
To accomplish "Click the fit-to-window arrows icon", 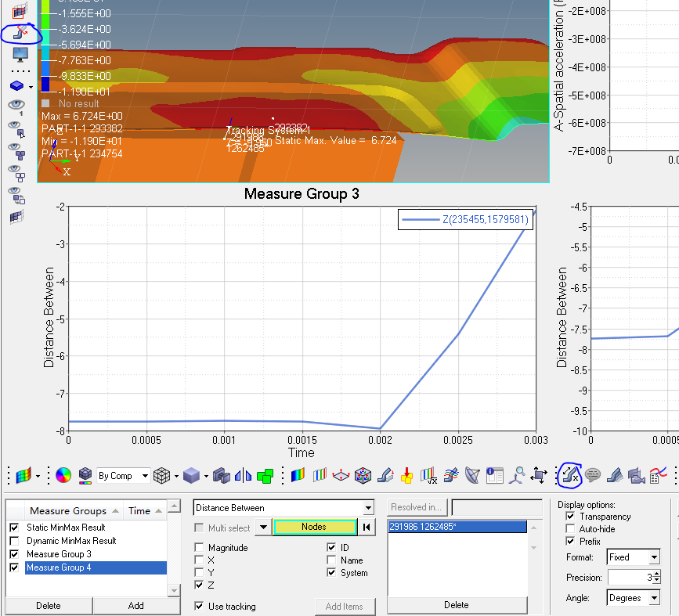I will (538, 475).
